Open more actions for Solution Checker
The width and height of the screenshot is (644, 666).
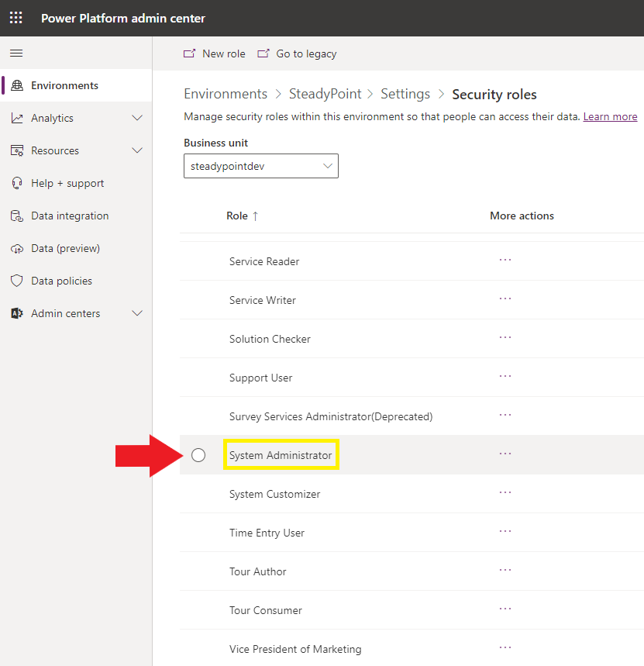(x=505, y=337)
